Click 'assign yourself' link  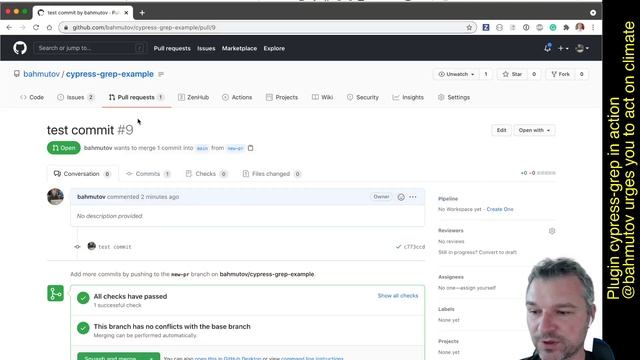click(477, 288)
